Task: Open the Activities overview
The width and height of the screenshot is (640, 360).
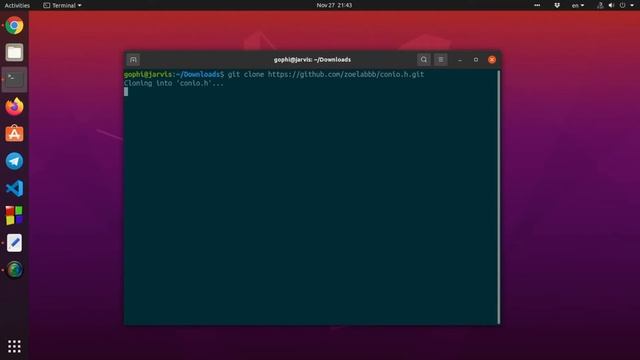Action: (17, 5)
